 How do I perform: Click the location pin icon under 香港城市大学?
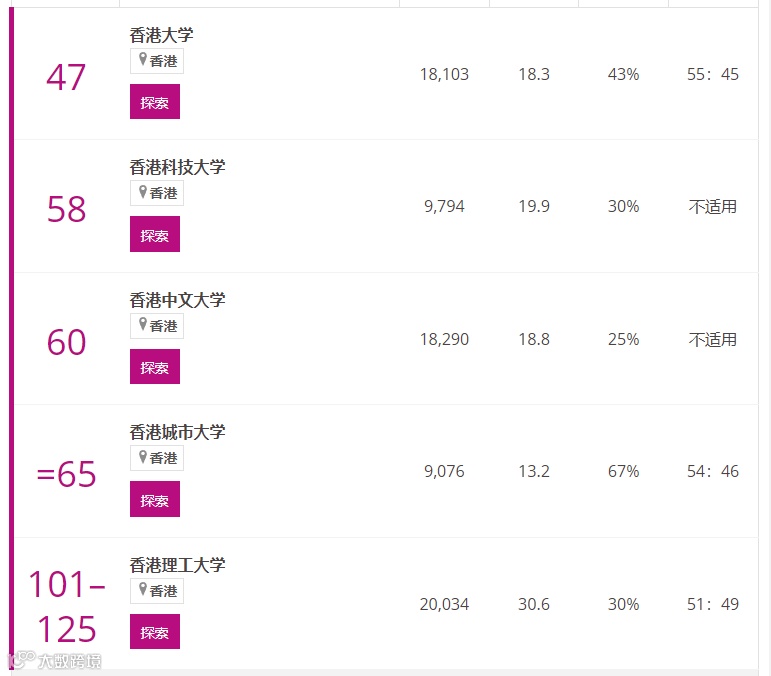click(x=143, y=457)
